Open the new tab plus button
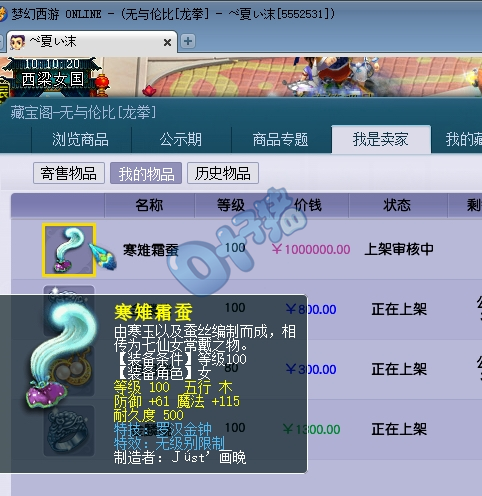This screenshot has width=482, height=496. tap(188, 41)
